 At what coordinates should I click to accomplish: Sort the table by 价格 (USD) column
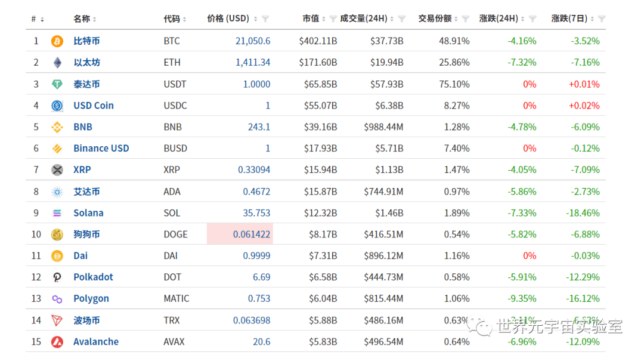coord(259,18)
